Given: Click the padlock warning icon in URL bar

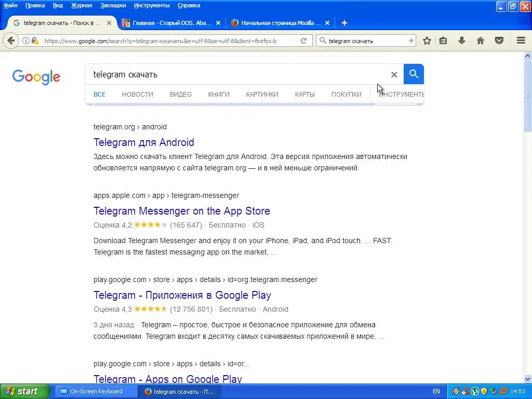Looking at the screenshot, I should tap(35, 41).
